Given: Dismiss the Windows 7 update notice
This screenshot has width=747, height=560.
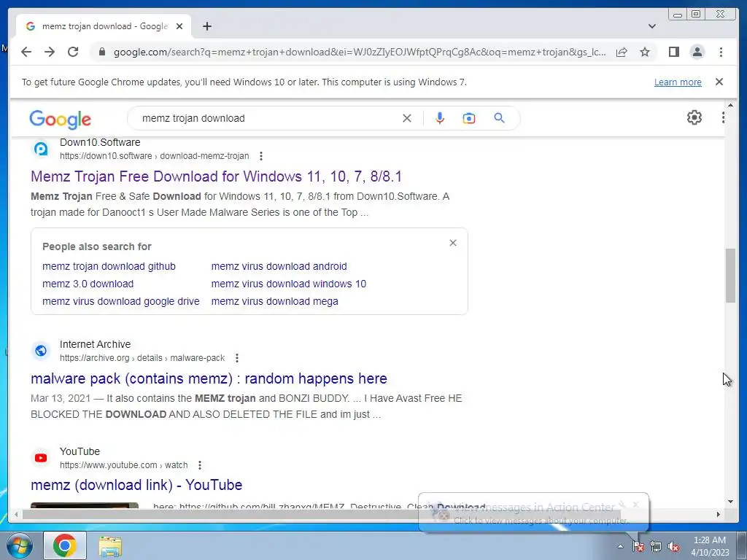Looking at the screenshot, I should point(719,82).
